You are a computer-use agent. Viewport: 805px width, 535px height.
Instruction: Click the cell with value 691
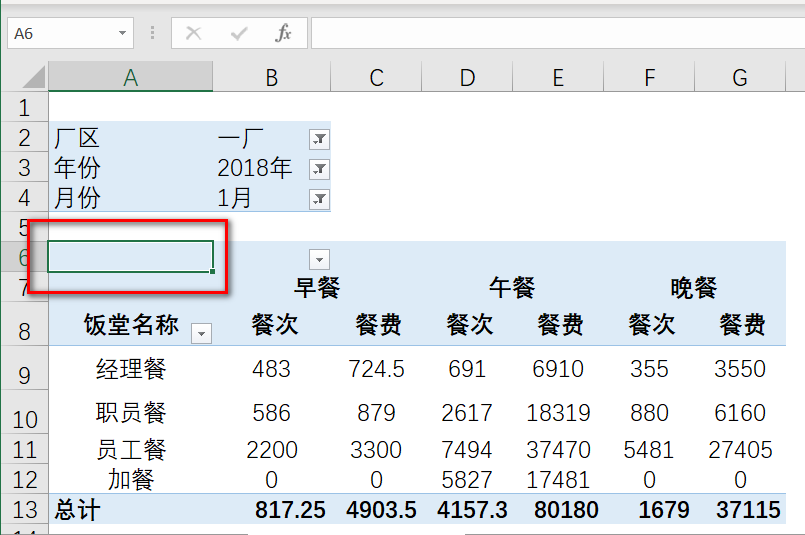pos(467,369)
